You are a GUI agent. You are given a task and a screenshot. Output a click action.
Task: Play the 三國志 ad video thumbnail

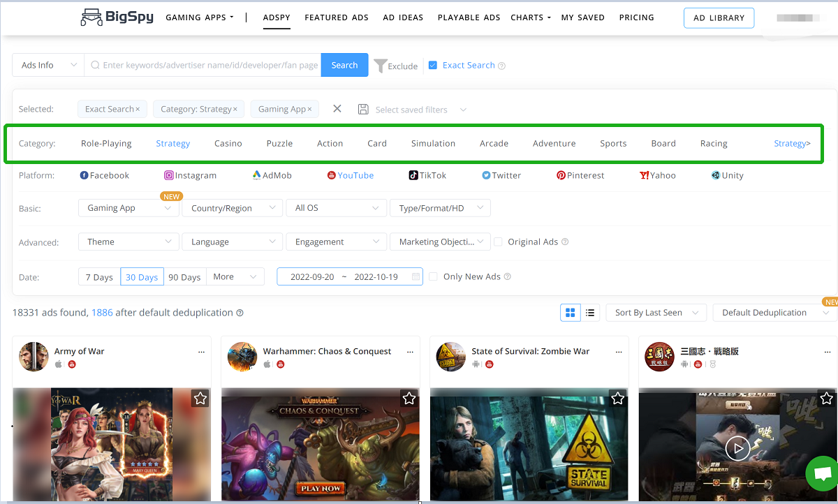pos(737,448)
